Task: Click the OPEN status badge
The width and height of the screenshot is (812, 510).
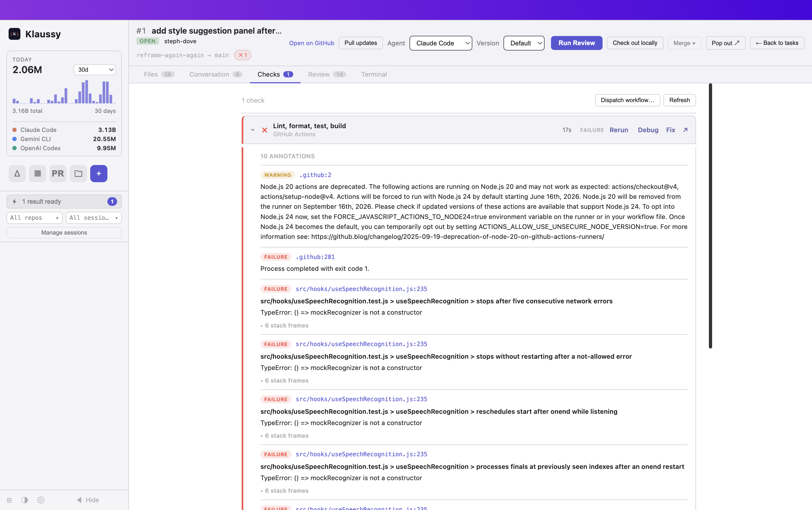Action: point(148,41)
